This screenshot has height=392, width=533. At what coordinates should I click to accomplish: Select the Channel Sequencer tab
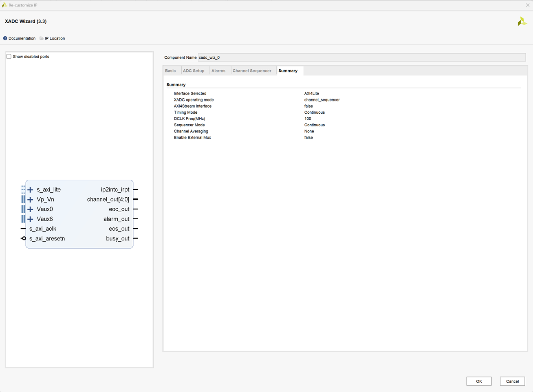pyautogui.click(x=252, y=71)
